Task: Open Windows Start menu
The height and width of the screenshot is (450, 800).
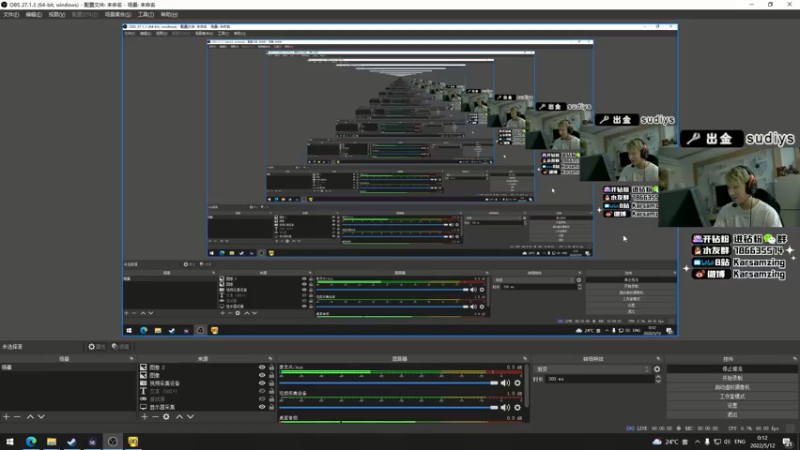Action: point(10,441)
